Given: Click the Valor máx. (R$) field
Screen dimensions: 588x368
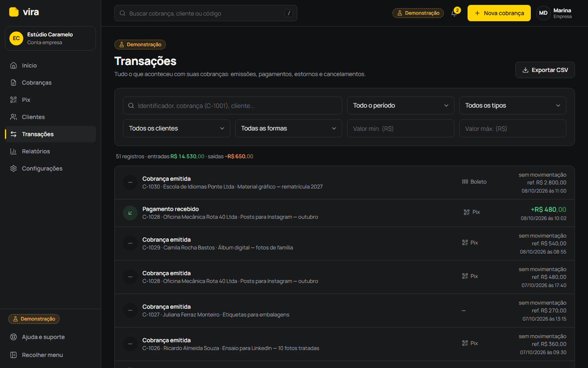Looking at the screenshot, I should point(513,128).
